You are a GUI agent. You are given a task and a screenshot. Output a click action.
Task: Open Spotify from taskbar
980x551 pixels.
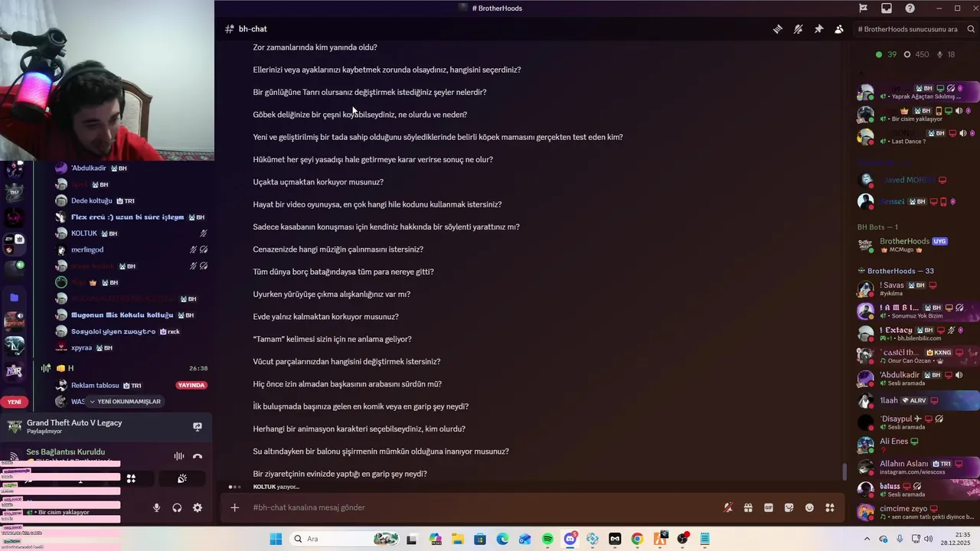[547, 540]
